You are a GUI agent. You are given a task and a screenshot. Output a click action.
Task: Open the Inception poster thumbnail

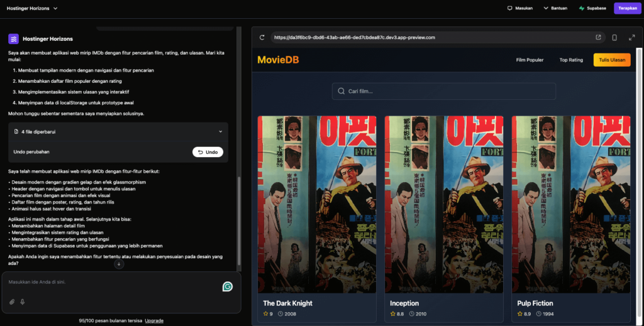(444, 204)
